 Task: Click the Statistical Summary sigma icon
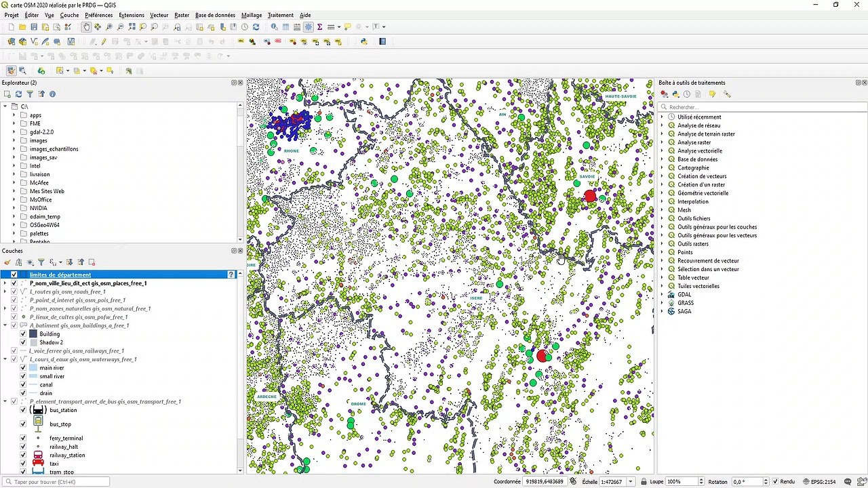click(319, 27)
